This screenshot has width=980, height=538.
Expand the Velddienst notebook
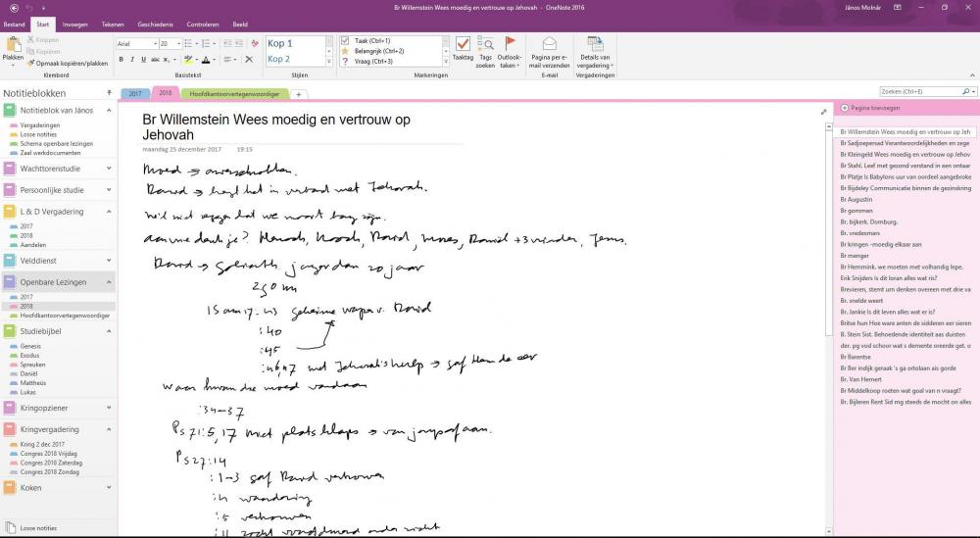click(109, 261)
